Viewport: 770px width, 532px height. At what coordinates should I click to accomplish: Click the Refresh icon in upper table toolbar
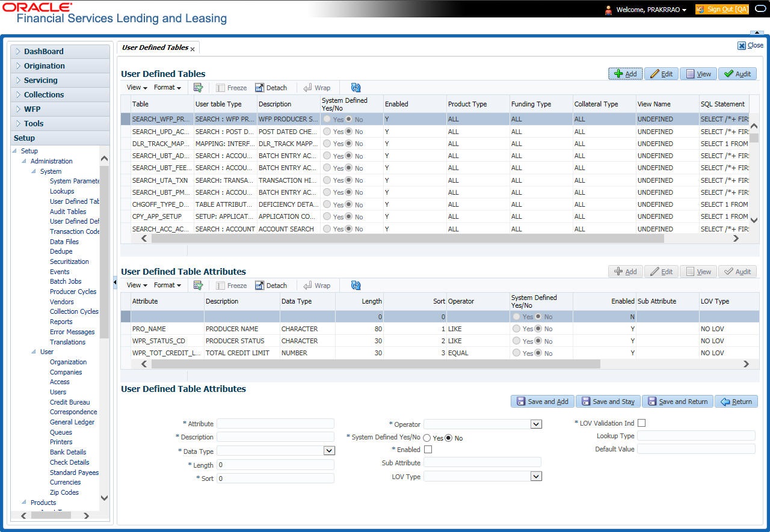tap(356, 88)
